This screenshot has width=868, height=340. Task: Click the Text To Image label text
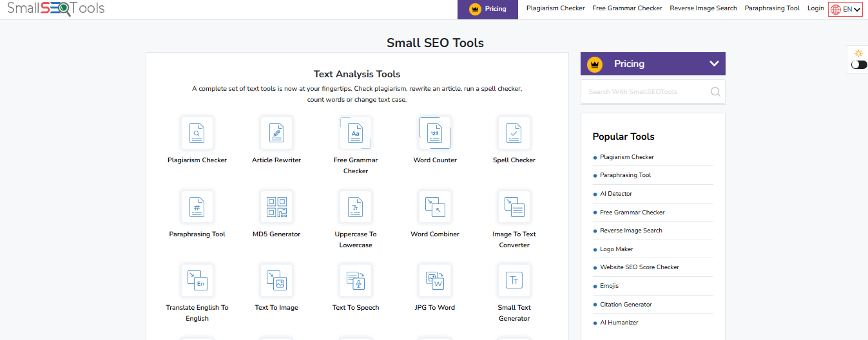click(x=276, y=308)
